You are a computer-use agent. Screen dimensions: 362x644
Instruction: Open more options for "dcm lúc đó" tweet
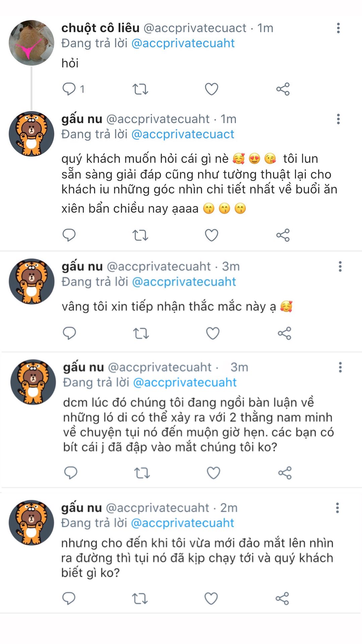[x=340, y=367]
